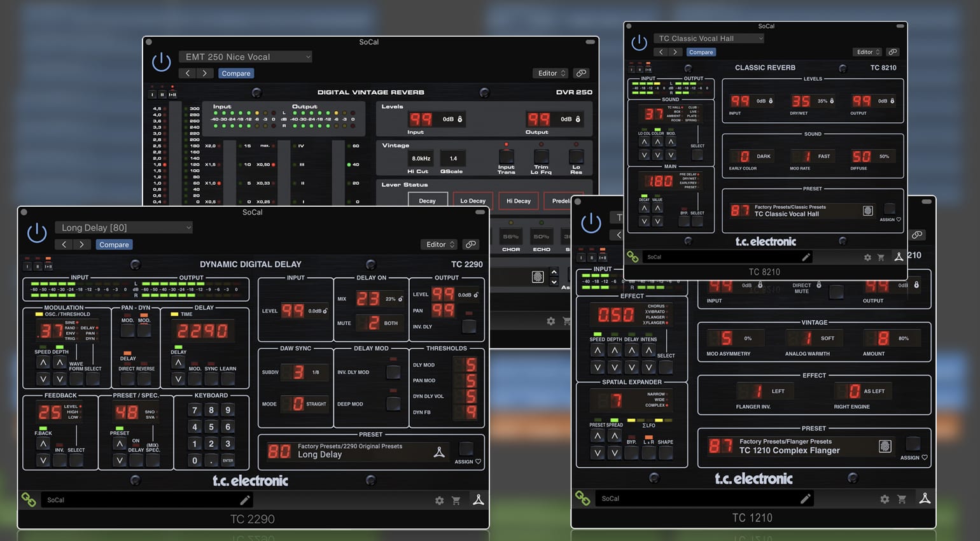Select the Hi Decay tab on DVR 250
The image size is (980, 541).
click(518, 201)
